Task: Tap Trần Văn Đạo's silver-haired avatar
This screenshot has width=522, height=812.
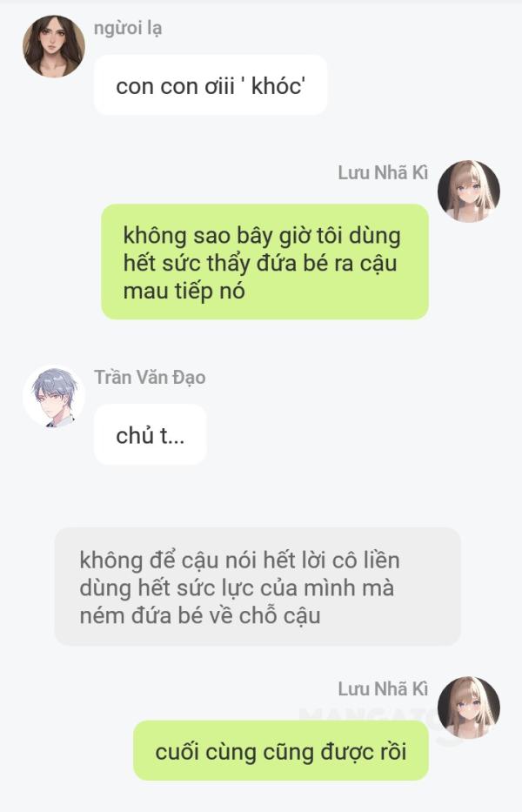Action: coord(54,396)
